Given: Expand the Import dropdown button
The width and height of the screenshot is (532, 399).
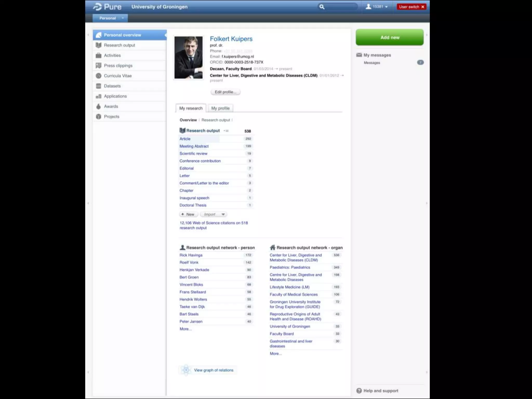Looking at the screenshot, I should (x=223, y=214).
